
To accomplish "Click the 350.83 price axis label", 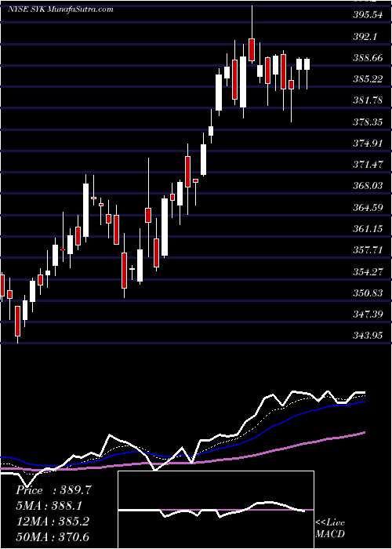I will [368, 293].
